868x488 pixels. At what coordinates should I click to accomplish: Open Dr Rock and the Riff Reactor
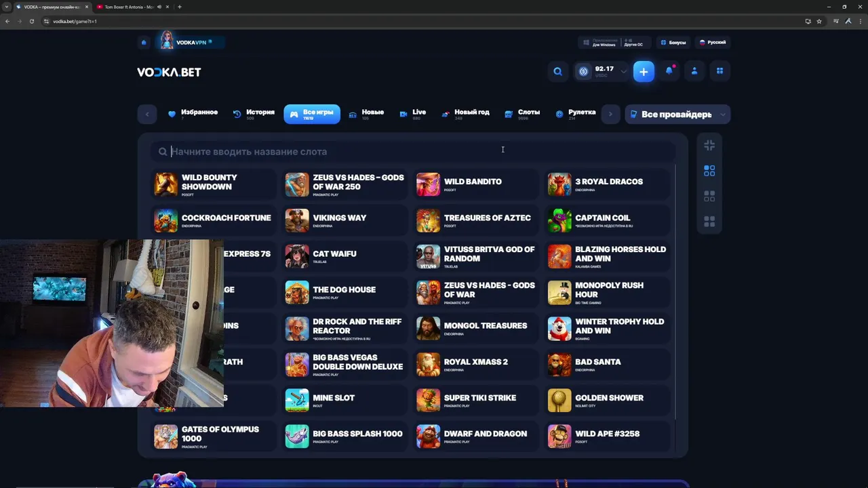click(344, 329)
